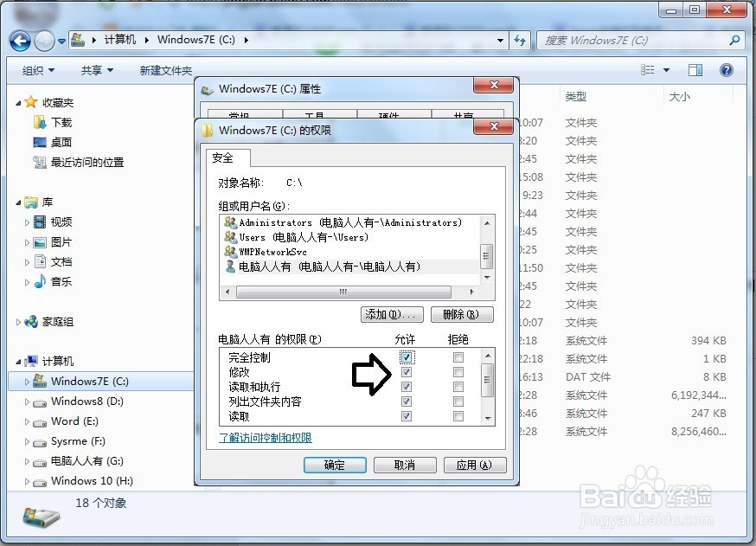
Task: Click the view options icon in toolbar
Action: [648, 70]
